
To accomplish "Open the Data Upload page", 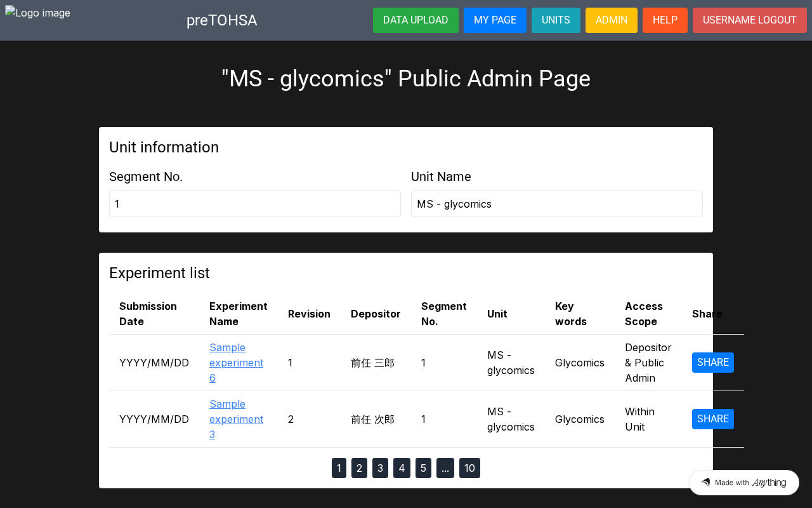I will click(x=416, y=20).
